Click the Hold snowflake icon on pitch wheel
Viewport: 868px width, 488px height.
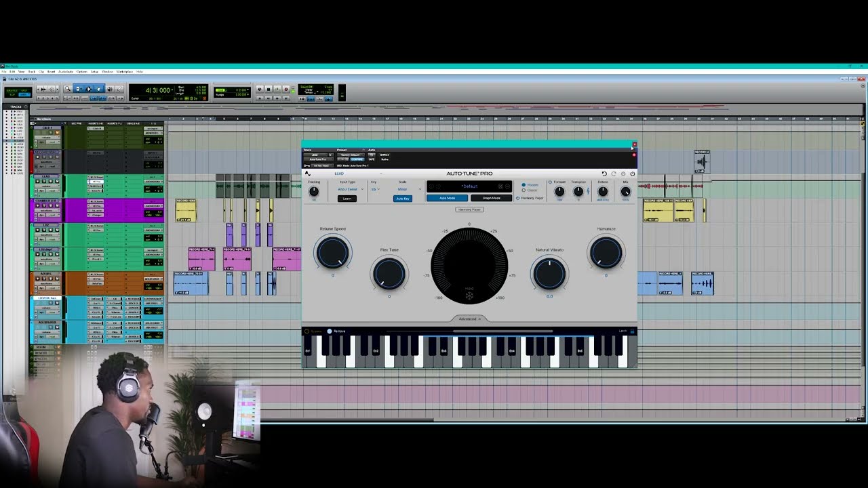tap(469, 295)
